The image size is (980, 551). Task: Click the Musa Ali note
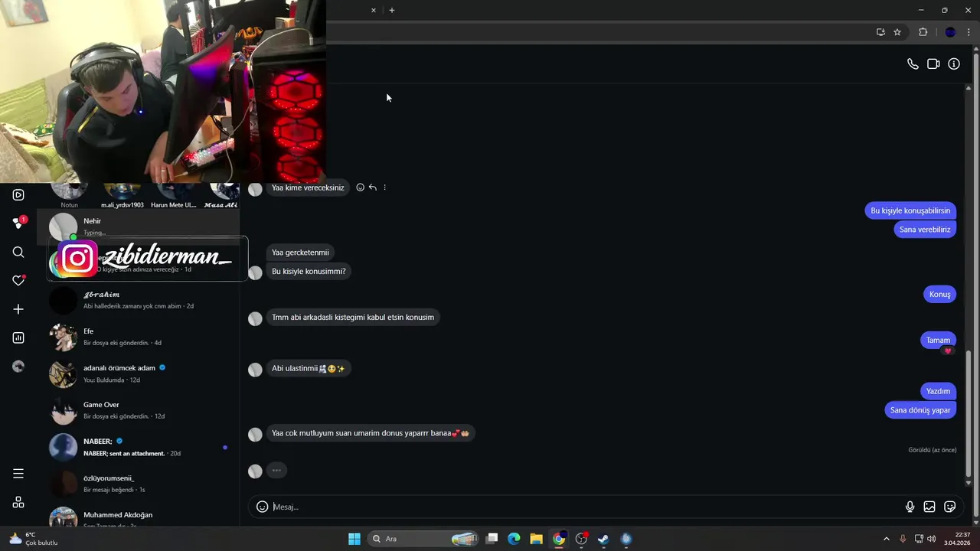(x=220, y=197)
